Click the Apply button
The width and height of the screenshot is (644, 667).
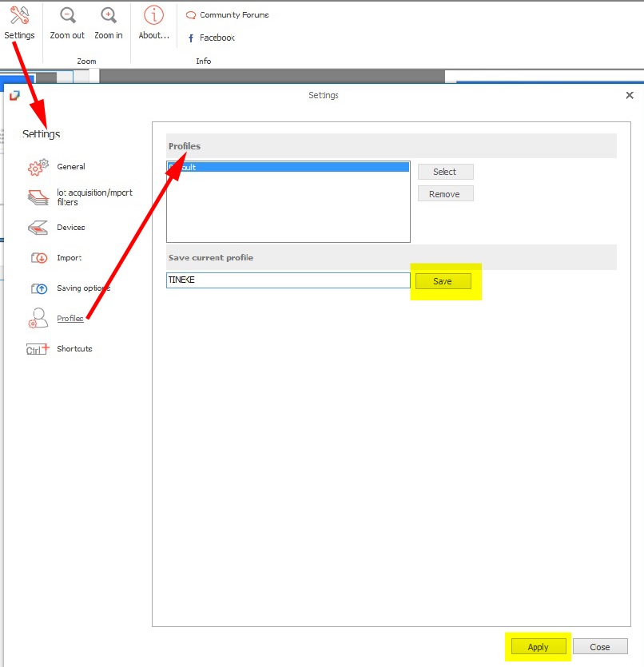tap(539, 646)
